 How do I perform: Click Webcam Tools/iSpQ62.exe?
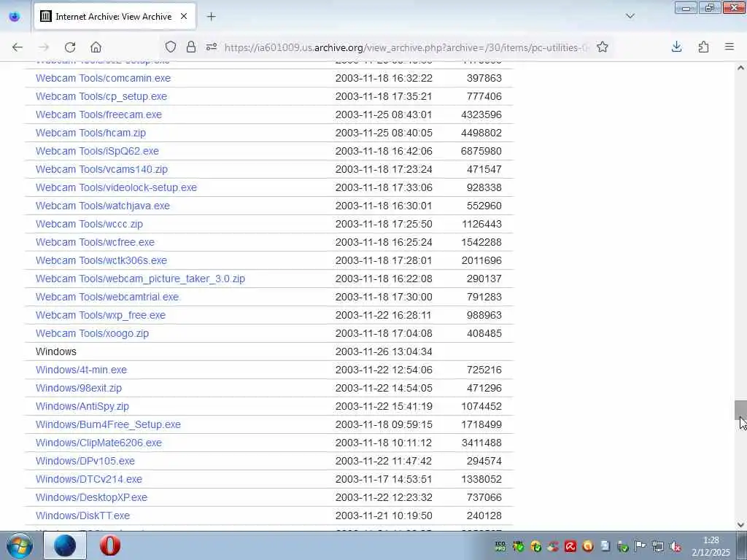tap(97, 151)
